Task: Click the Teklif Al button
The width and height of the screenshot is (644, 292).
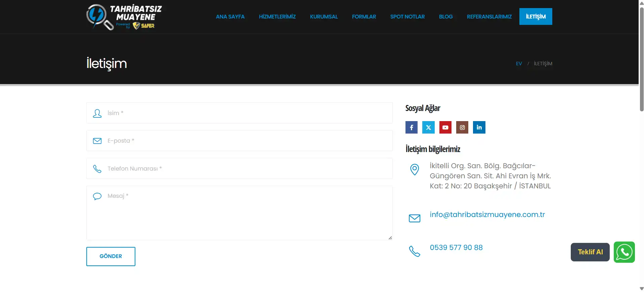Action: tap(590, 252)
